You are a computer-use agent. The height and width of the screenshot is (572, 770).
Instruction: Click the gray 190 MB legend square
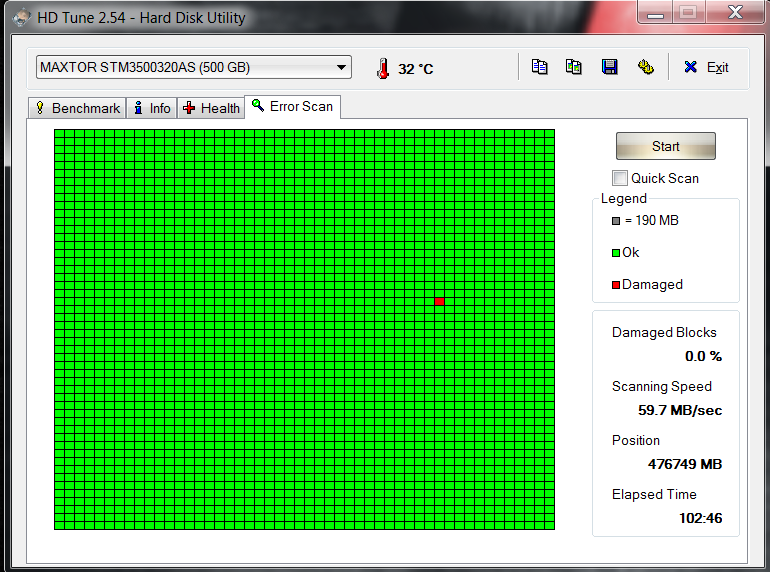(616, 221)
